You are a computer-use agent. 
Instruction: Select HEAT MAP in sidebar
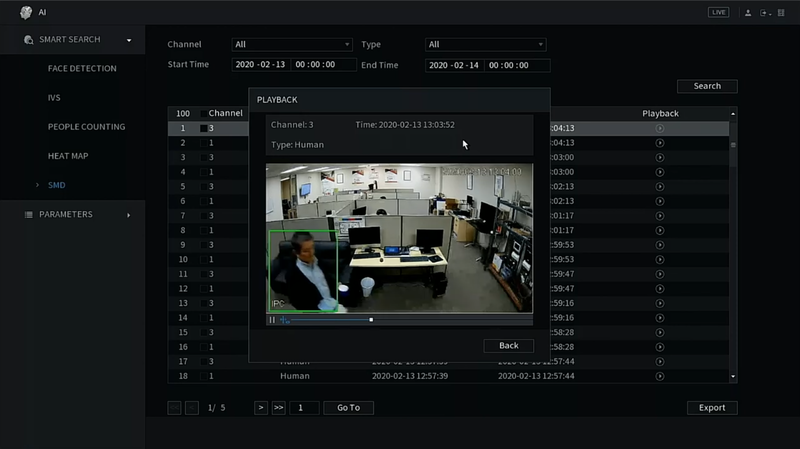coord(68,156)
